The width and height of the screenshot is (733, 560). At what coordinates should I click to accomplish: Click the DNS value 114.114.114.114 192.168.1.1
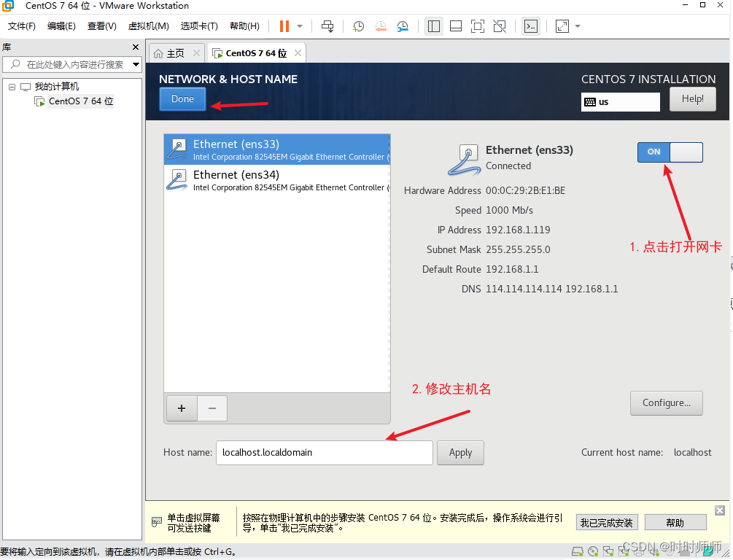point(551,289)
